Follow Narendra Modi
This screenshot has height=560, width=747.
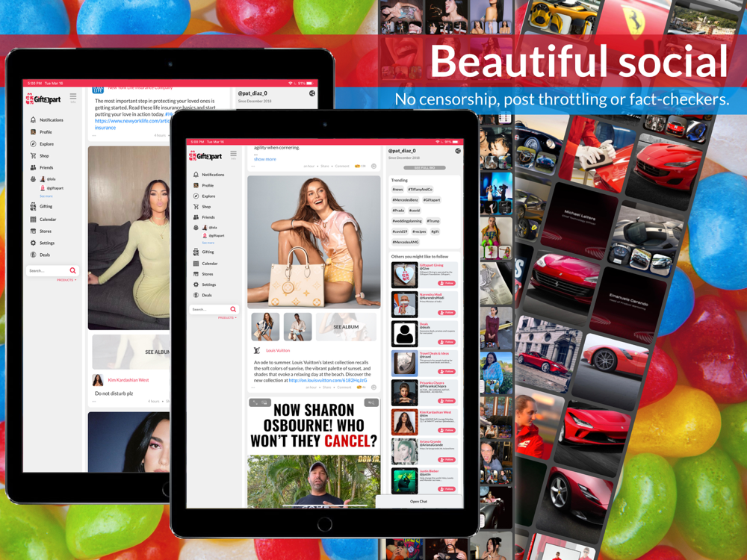tap(447, 313)
